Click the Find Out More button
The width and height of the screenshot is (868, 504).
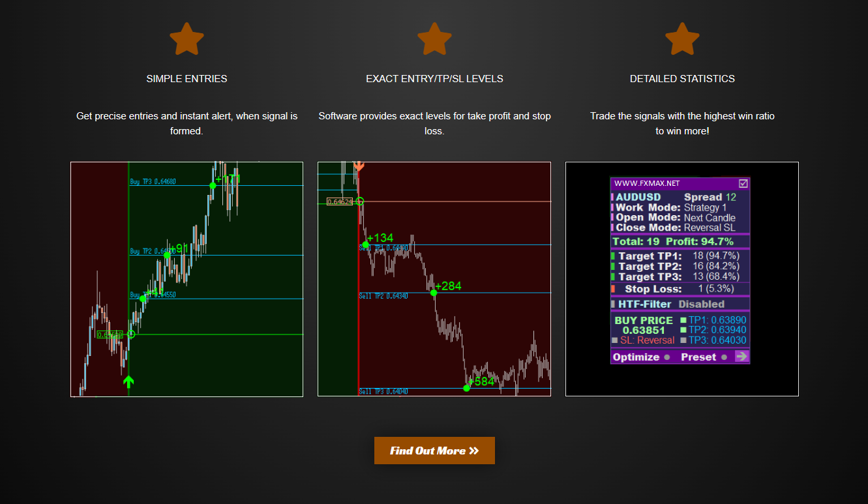pos(434,451)
